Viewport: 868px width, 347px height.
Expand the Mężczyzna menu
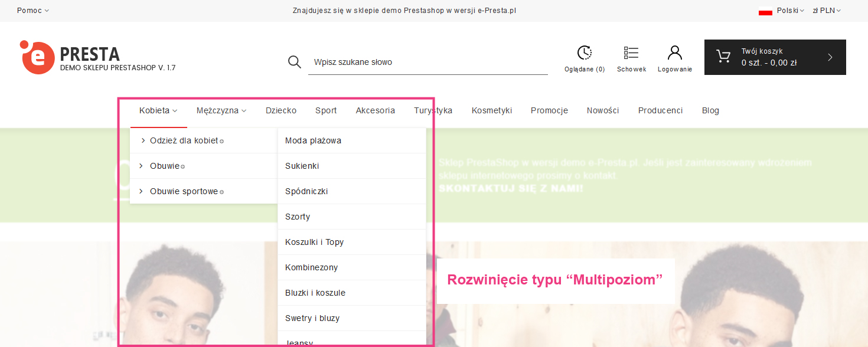pyautogui.click(x=221, y=110)
